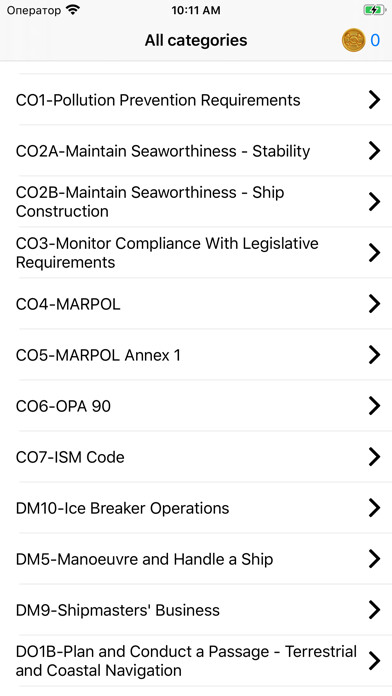Image resolution: width=392 pixels, height=696 pixels.
Task: Expand chevron for CO2A-Maintain Seaworthiness - Stability
Action: pyautogui.click(x=374, y=150)
